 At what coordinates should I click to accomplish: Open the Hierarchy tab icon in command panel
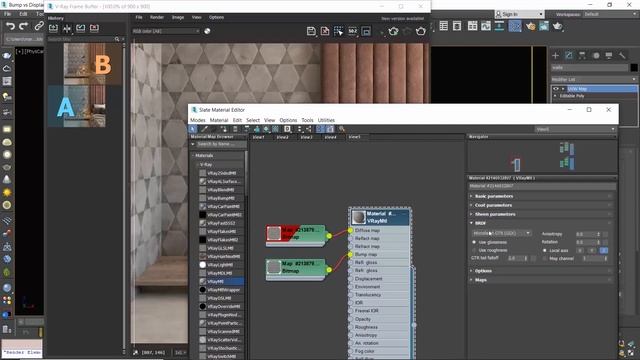coord(582,56)
